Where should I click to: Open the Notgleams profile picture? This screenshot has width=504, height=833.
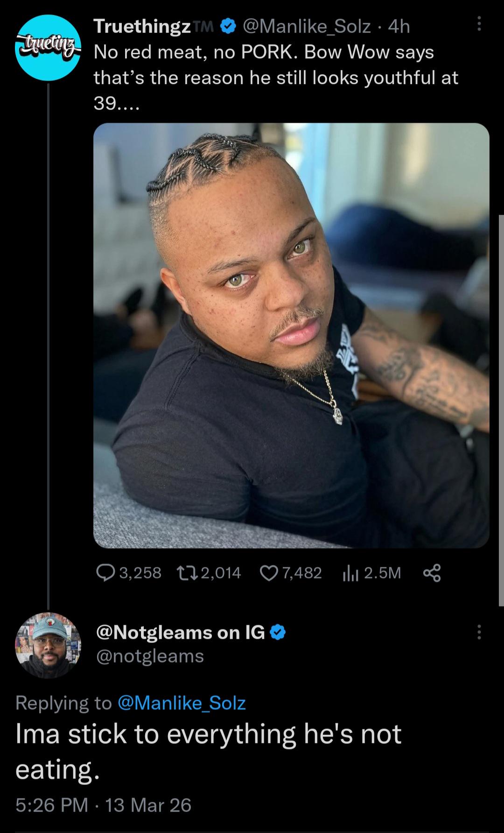pos(48,645)
